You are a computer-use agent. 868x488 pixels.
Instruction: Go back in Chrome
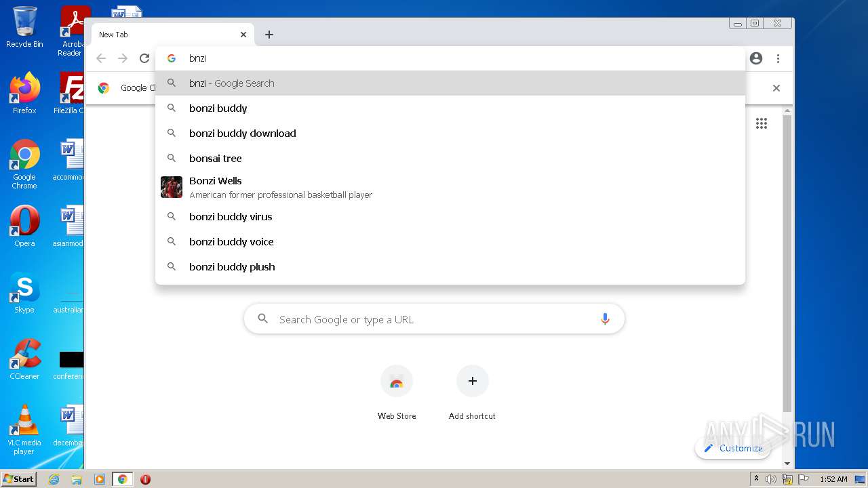pos(101,58)
